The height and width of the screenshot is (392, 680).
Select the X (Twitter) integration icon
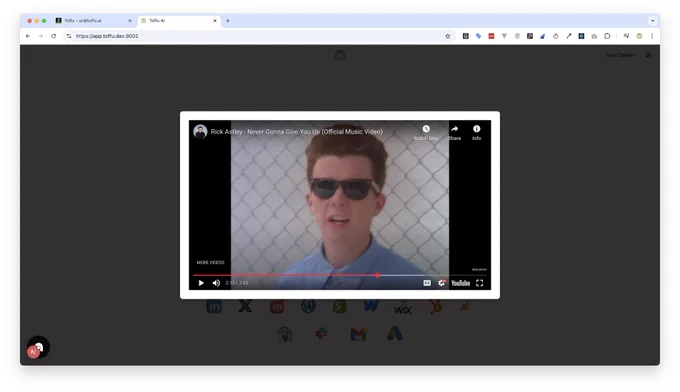click(x=245, y=306)
